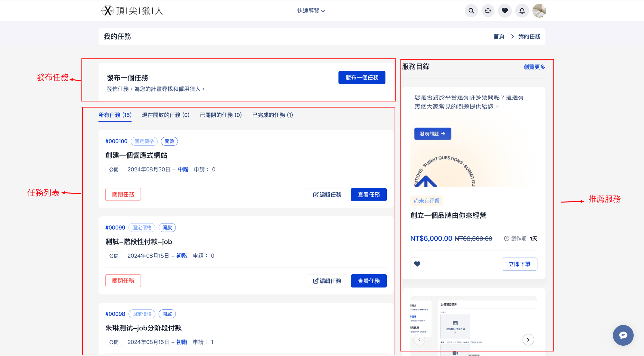Click the user avatar picture

point(539,11)
